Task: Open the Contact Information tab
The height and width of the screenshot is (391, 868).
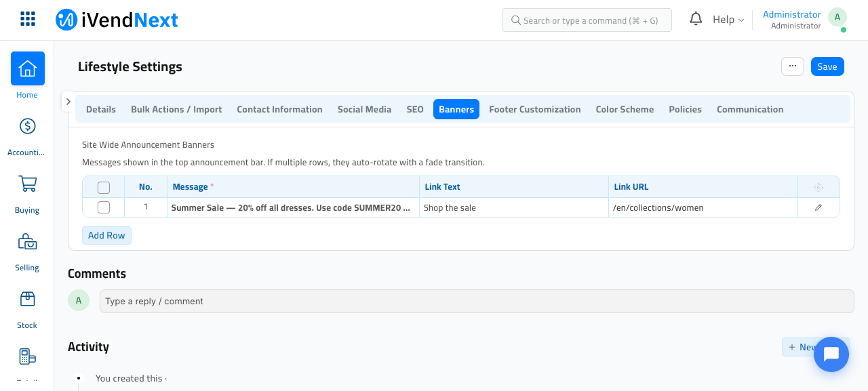Action: 279,109
